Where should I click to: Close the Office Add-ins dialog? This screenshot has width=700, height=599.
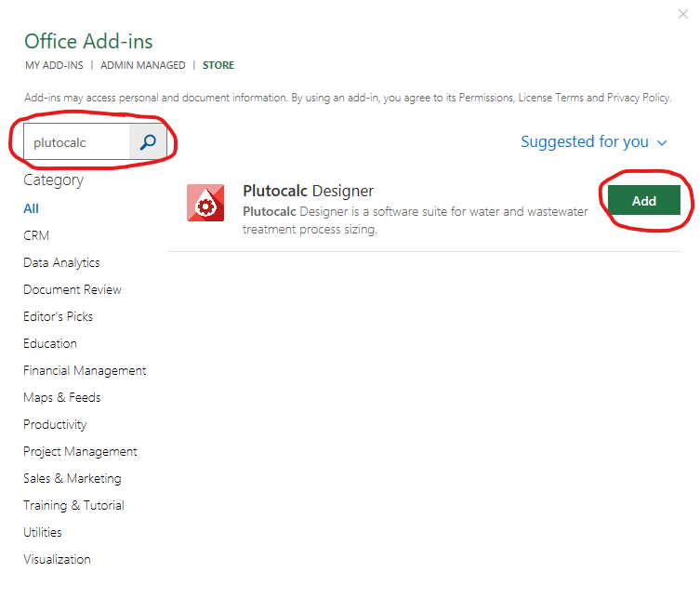[683, 14]
